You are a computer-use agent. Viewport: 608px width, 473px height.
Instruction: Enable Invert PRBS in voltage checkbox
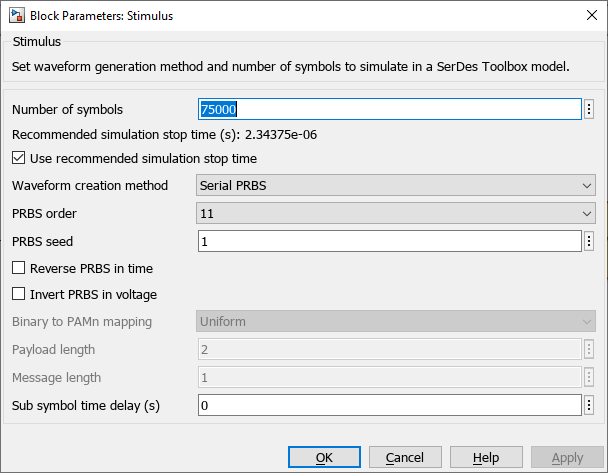tap(18, 294)
